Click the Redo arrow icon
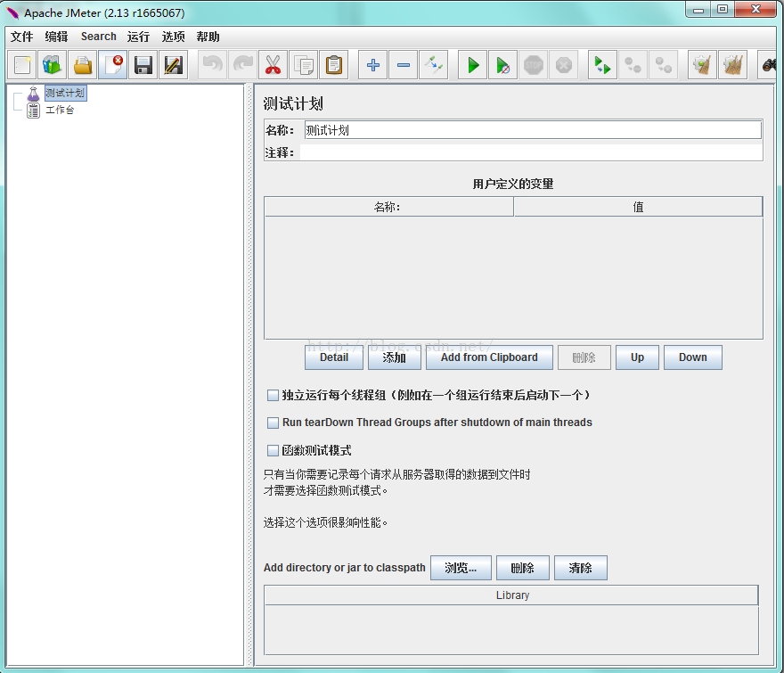Screen dimensions: 784x673 [x=243, y=65]
